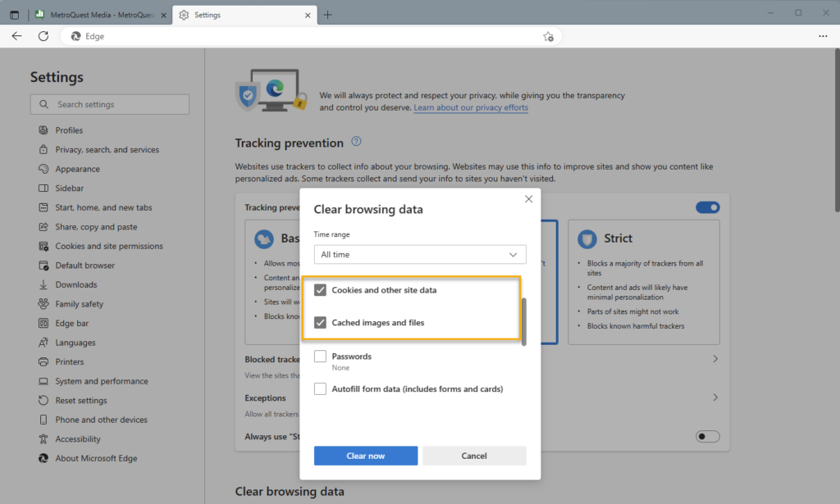Check the Autofill form data checkbox
This screenshot has height=504, width=840.
point(321,389)
